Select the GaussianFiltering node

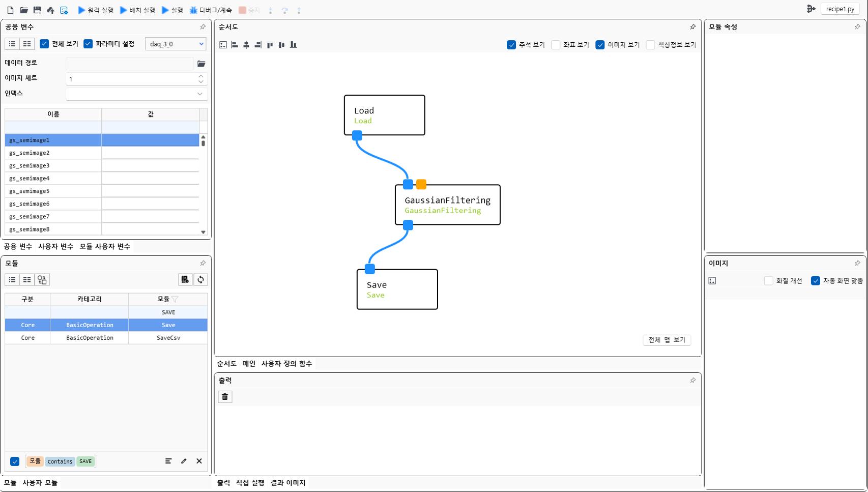(447, 205)
